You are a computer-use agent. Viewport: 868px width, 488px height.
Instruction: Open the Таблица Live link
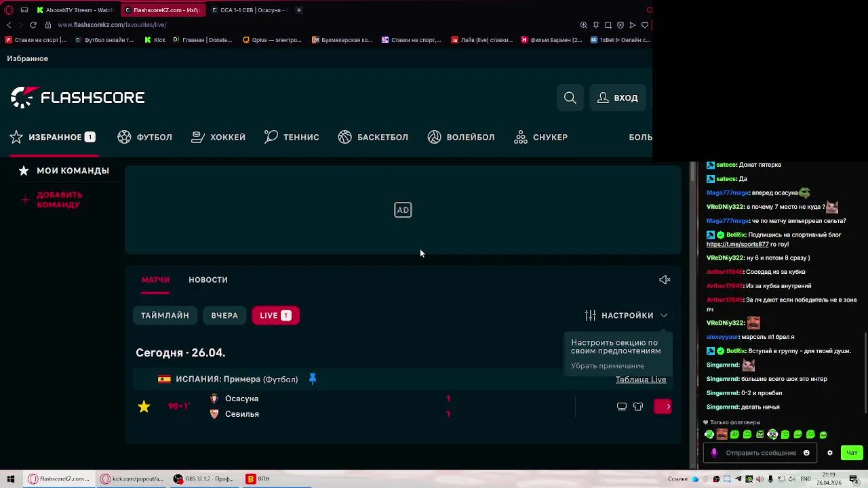[x=641, y=380]
